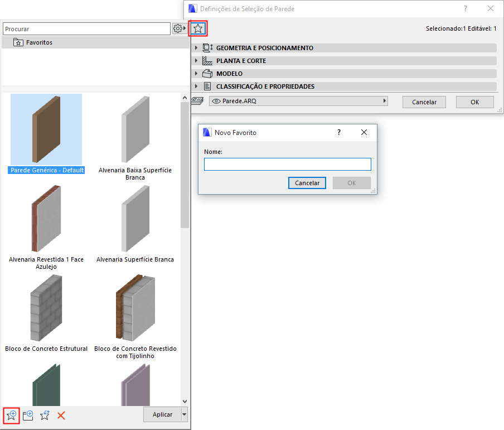Click the help question mark in Novo Favorito
Image resolution: width=504 pixels, height=430 pixels.
coord(339,132)
